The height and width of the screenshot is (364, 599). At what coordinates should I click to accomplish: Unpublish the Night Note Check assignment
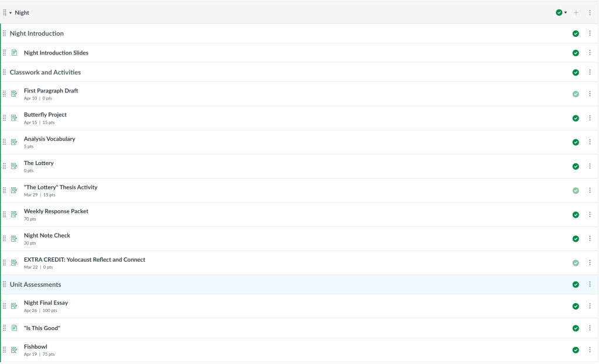click(x=576, y=238)
